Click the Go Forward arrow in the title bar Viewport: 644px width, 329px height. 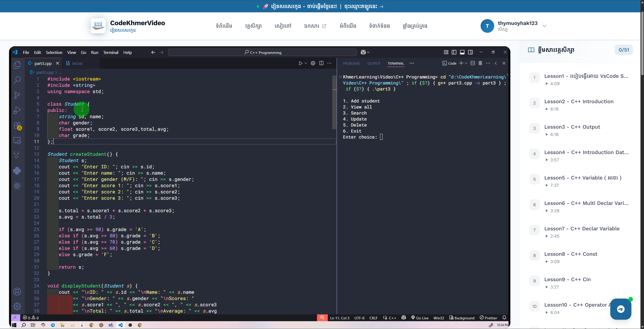coord(161,52)
